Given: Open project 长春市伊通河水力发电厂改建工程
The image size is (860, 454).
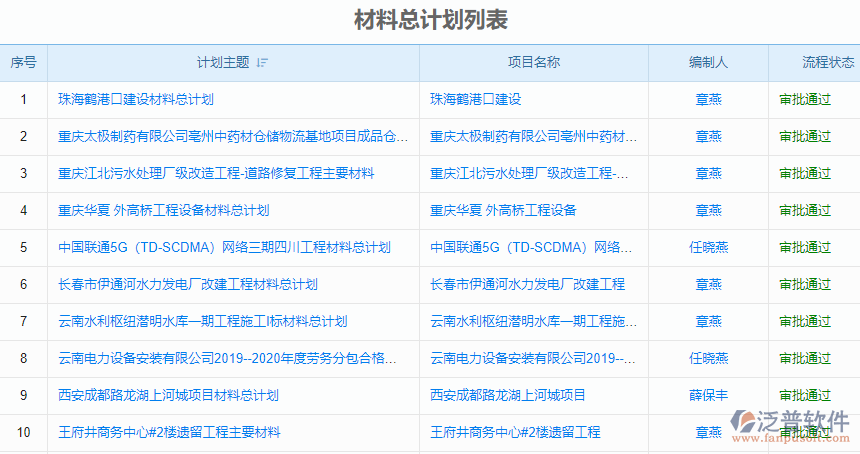Looking at the screenshot, I should click(527, 285).
